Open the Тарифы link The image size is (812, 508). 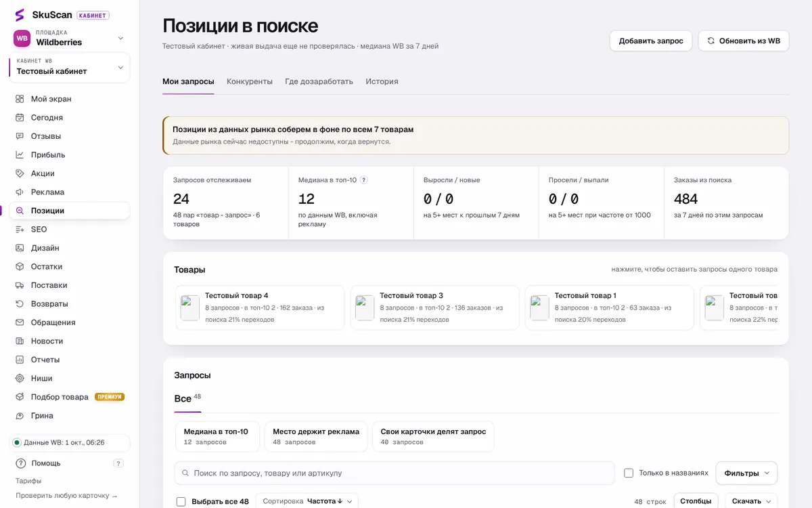tap(28, 481)
